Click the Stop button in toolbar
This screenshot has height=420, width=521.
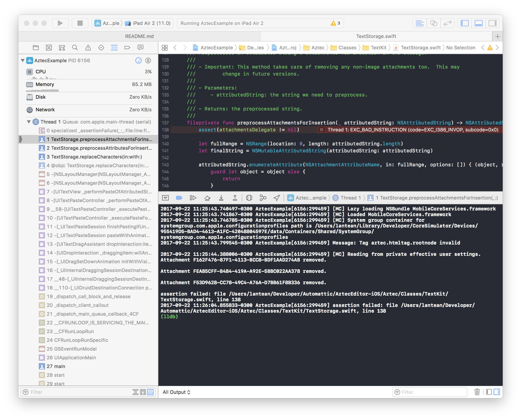click(x=80, y=23)
